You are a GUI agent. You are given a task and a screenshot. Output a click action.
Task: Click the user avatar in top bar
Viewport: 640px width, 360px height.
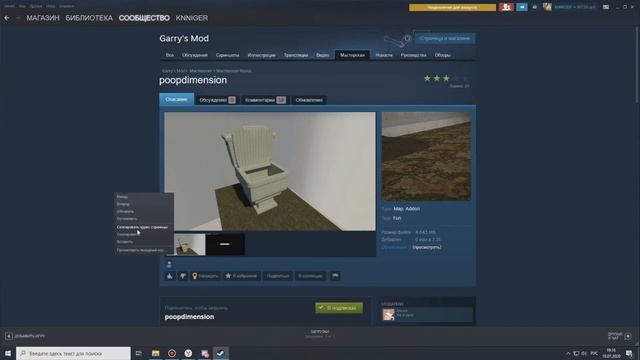coord(547,7)
